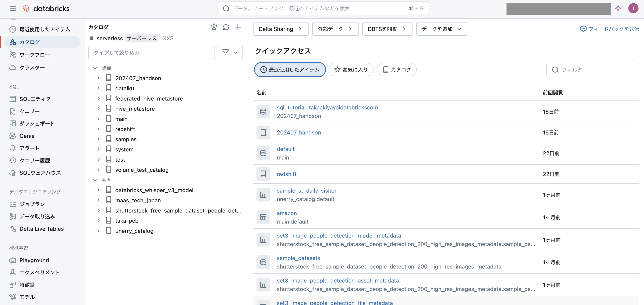Click the アラート bell icon
The height and width of the screenshot is (305, 644).
13,148
